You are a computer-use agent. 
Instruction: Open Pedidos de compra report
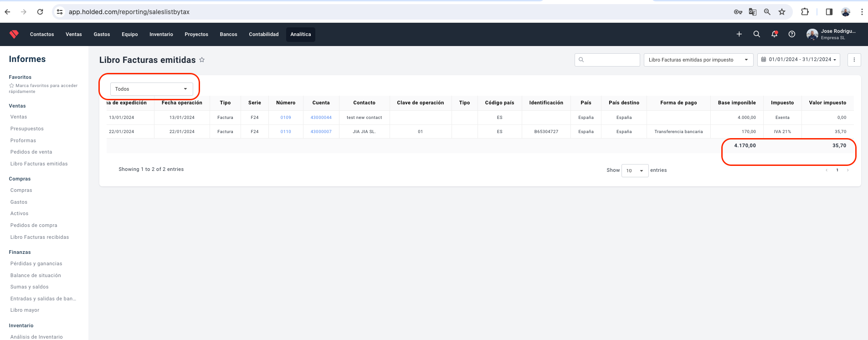pyautogui.click(x=34, y=225)
